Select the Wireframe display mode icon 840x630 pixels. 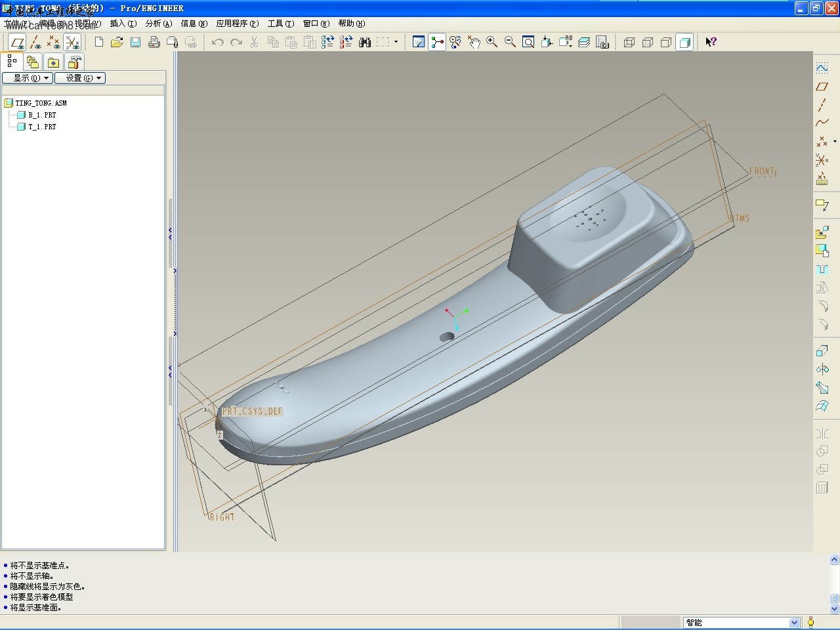(x=629, y=43)
